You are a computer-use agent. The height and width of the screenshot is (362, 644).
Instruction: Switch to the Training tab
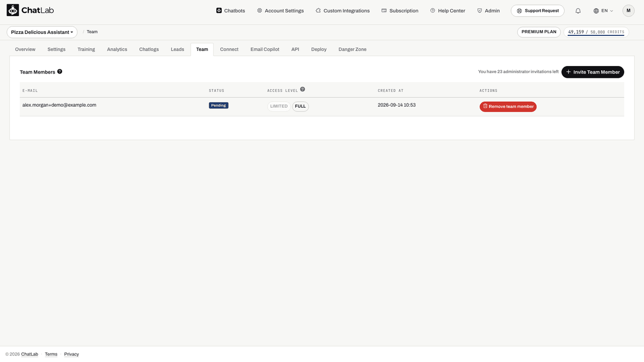point(86,49)
